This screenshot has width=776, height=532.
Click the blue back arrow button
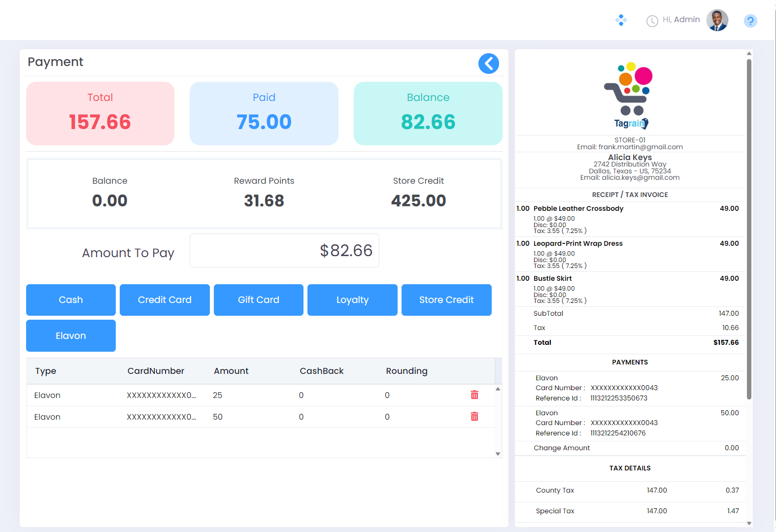tap(488, 64)
